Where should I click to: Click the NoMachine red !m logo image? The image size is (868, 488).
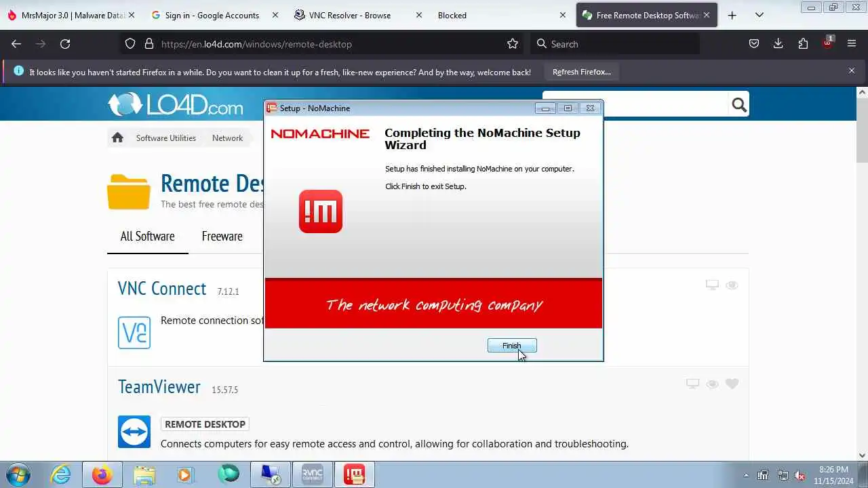321,211
